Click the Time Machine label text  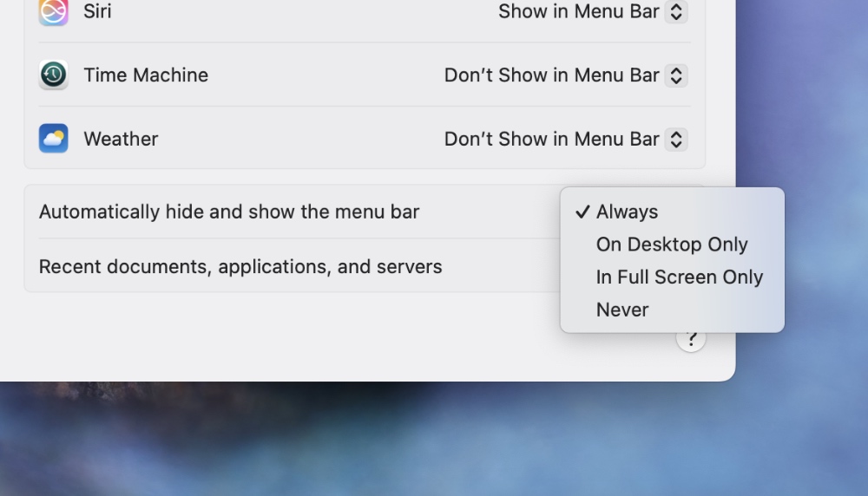pos(146,75)
